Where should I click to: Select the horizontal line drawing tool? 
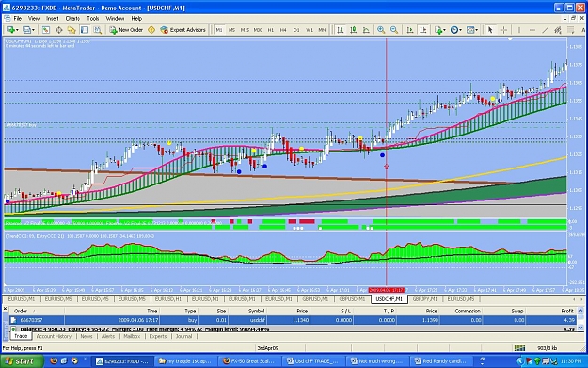click(532, 30)
